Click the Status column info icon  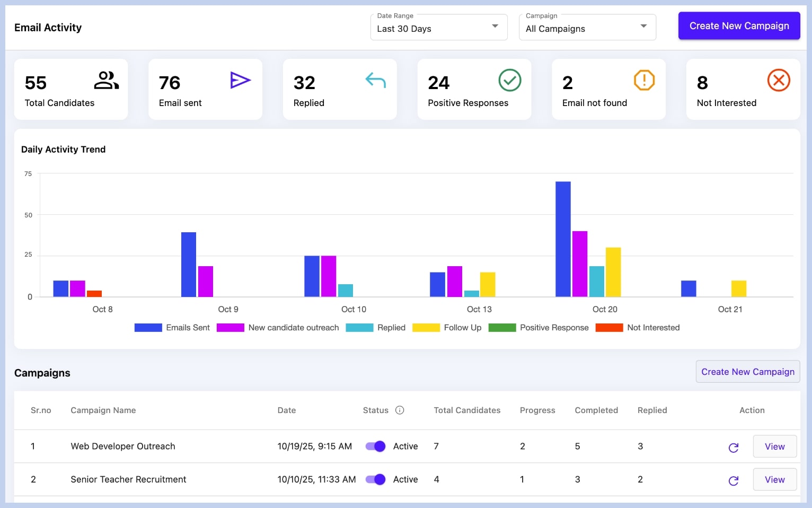pos(400,410)
